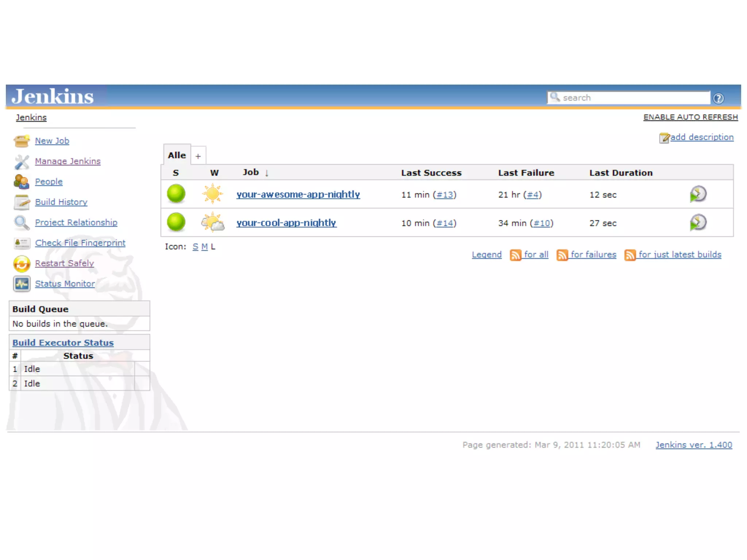Click the add description link
Image resolution: width=747 pixels, height=560 pixels.
pos(701,137)
